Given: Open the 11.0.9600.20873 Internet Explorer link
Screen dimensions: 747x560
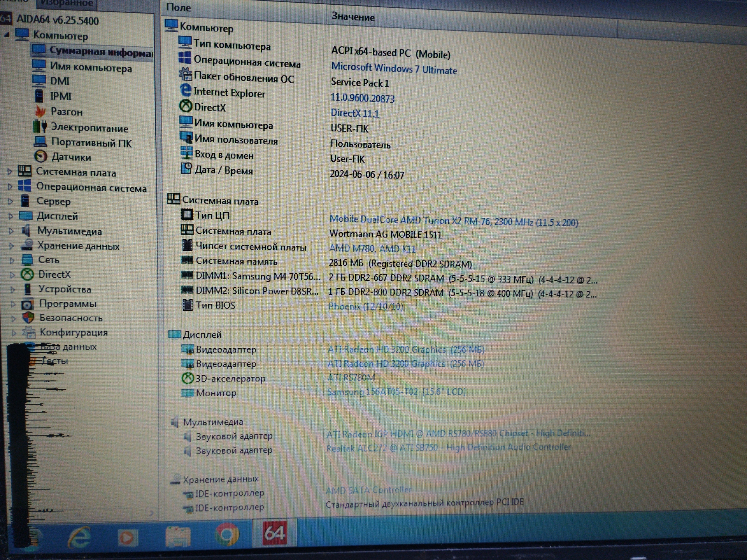Looking at the screenshot, I should [362, 98].
